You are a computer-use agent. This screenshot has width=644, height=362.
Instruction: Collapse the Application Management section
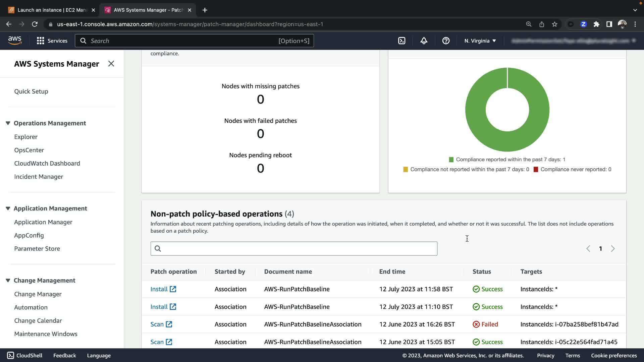[x=8, y=208]
